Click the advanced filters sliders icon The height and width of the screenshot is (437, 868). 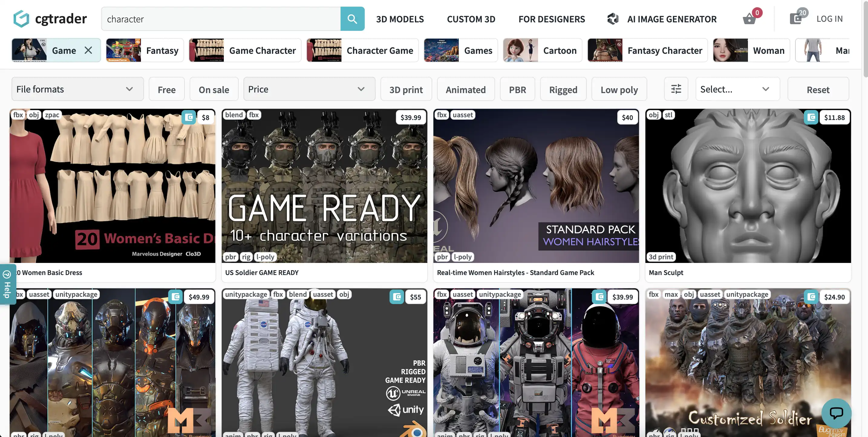[x=676, y=89]
